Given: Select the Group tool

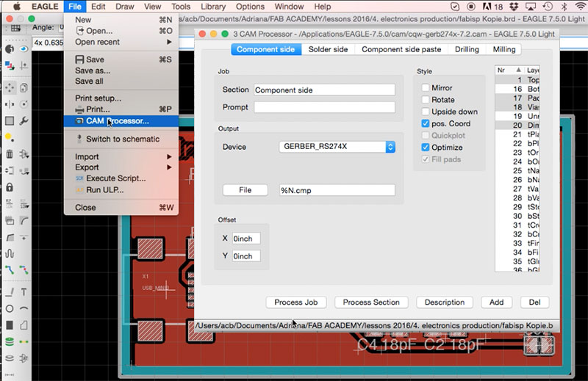Looking at the screenshot, I should pyautogui.click(x=10, y=120).
